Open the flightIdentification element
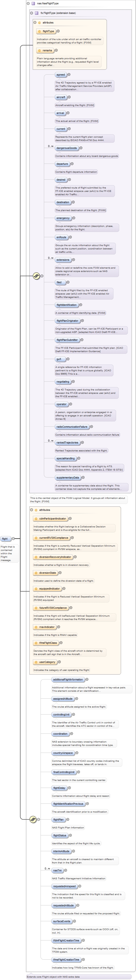This screenshot has height=980, width=136. click(x=67, y=305)
